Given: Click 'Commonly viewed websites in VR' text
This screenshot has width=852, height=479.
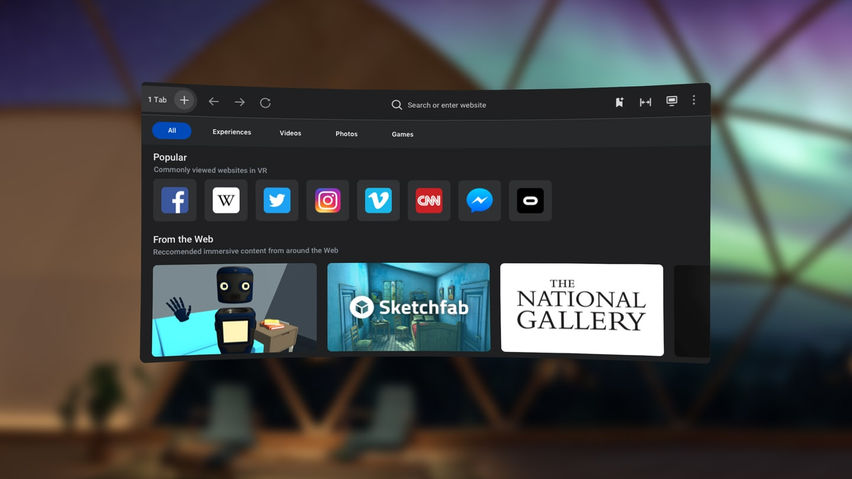Looking at the screenshot, I should [210, 170].
